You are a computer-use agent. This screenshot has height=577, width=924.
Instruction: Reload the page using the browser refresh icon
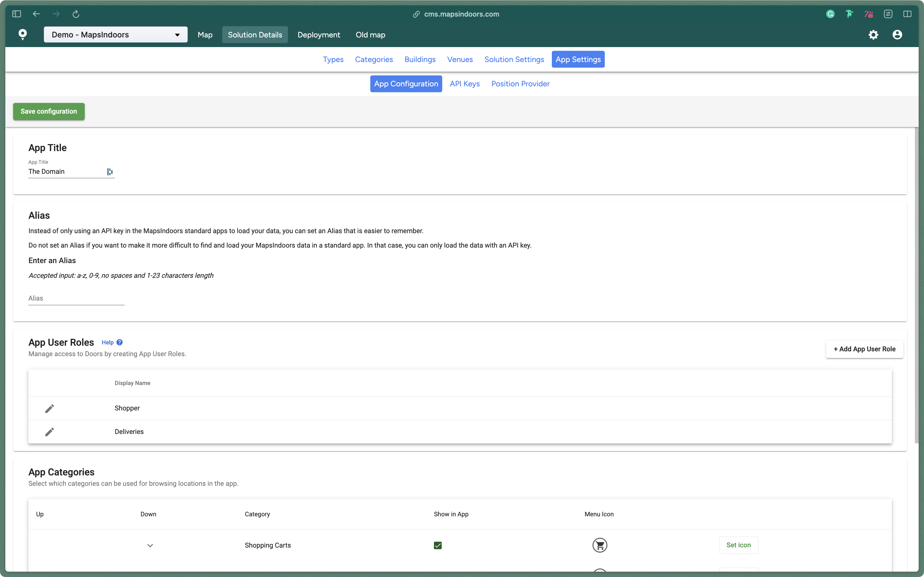(x=76, y=14)
